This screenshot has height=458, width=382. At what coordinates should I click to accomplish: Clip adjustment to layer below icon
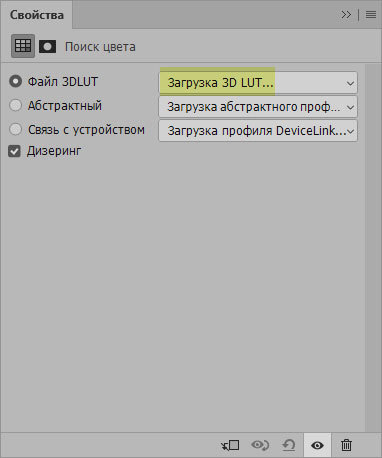click(x=230, y=445)
